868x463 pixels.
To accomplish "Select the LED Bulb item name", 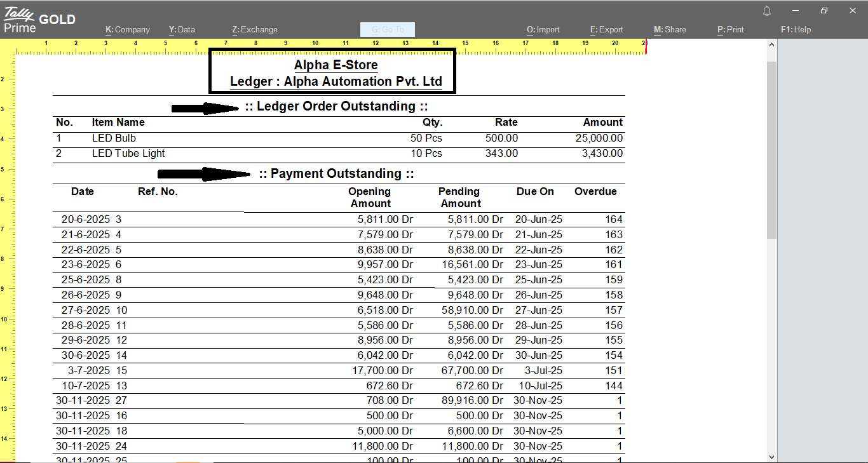I will pyautogui.click(x=114, y=138).
